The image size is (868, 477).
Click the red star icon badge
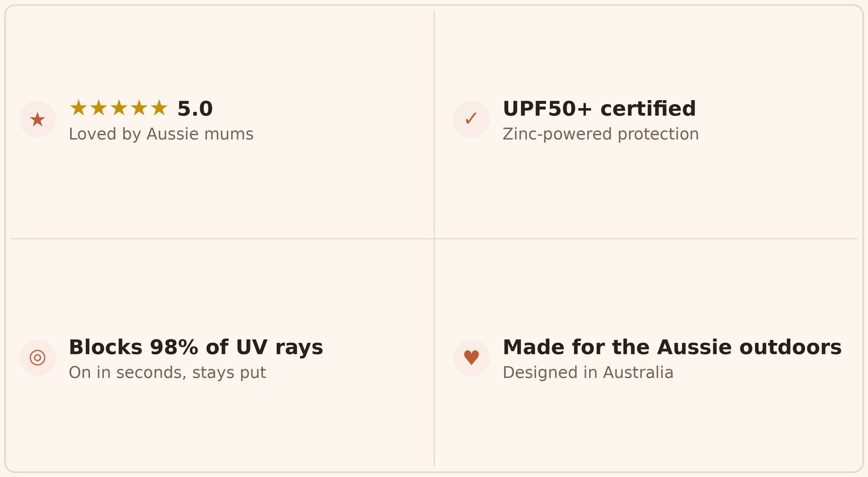(37, 119)
